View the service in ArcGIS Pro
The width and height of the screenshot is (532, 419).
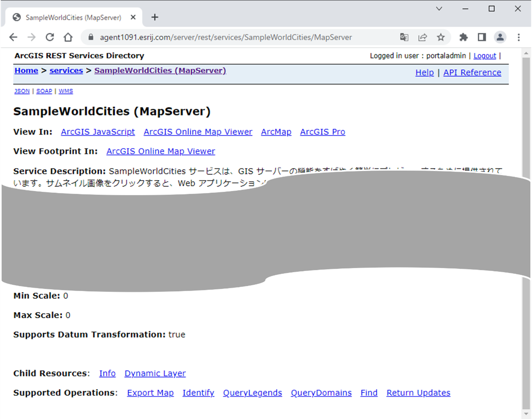[x=323, y=132]
